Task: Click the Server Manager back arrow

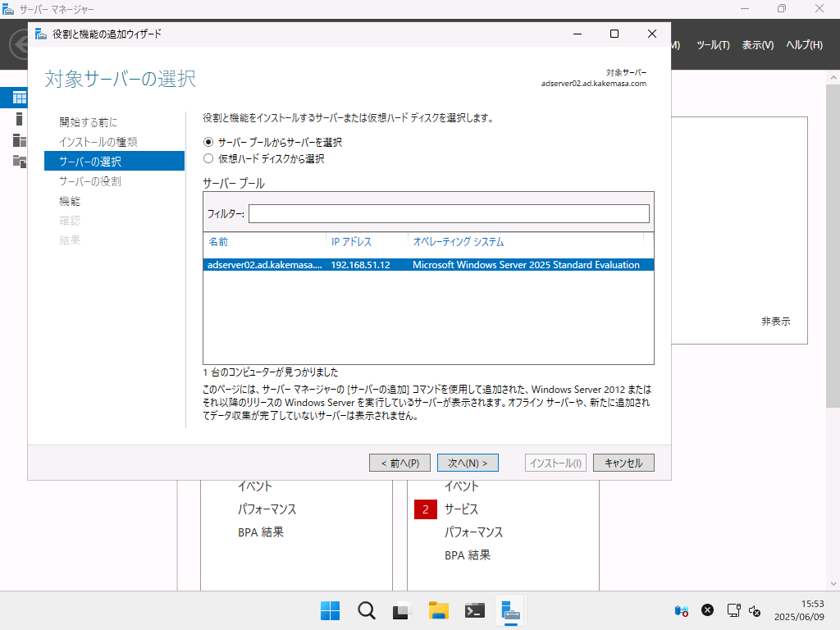Action: click(21, 44)
